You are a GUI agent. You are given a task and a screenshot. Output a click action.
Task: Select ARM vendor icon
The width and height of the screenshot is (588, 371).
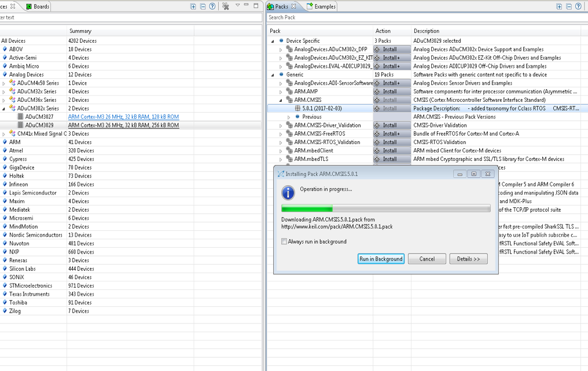click(x=5, y=142)
